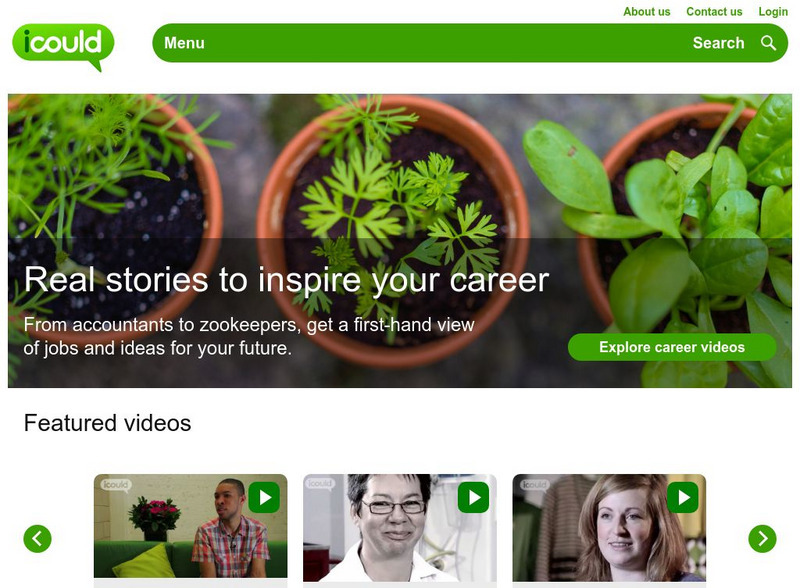The width and height of the screenshot is (800, 588).
Task: Open the thumbnail of man on green sofa
Action: click(x=190, y=528)
